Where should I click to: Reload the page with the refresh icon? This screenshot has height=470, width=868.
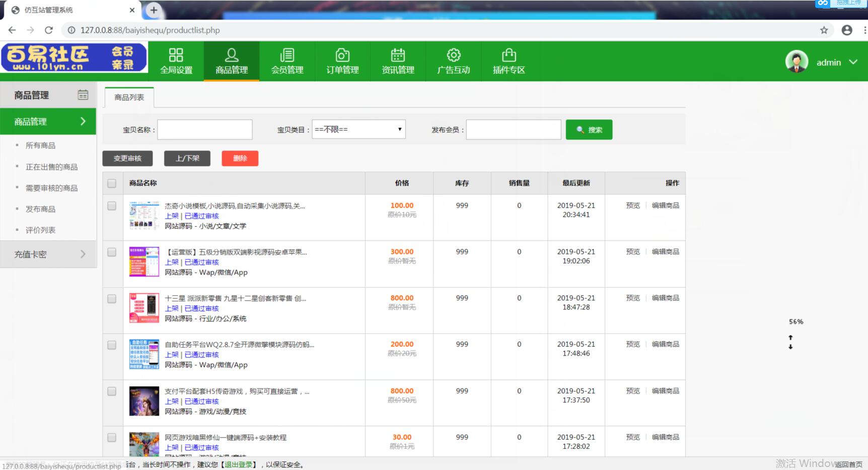click(49, 30)
